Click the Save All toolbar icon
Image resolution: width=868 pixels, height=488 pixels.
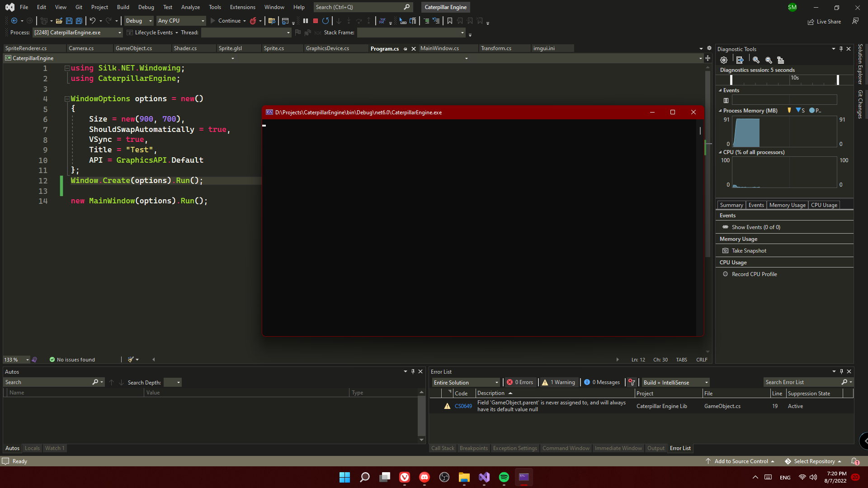click(79, 21)
